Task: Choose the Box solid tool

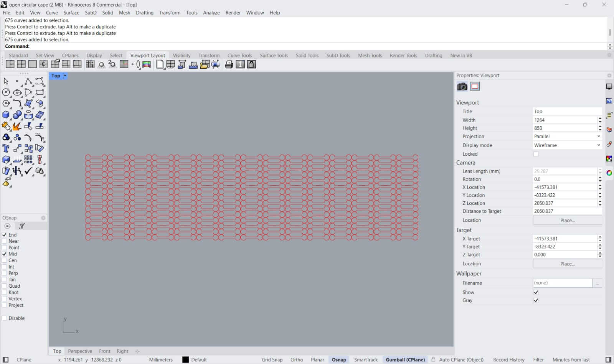Action: pos(6,115)
